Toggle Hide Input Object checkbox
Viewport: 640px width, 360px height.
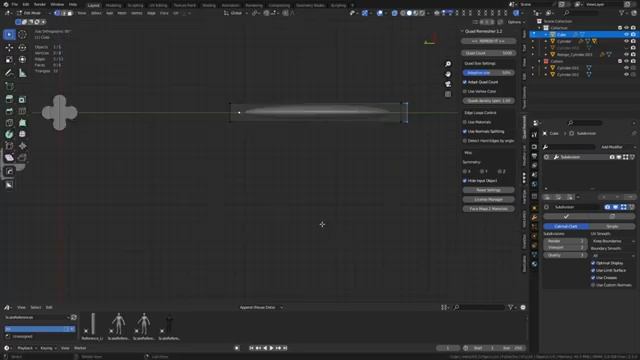tap(465, 181)
